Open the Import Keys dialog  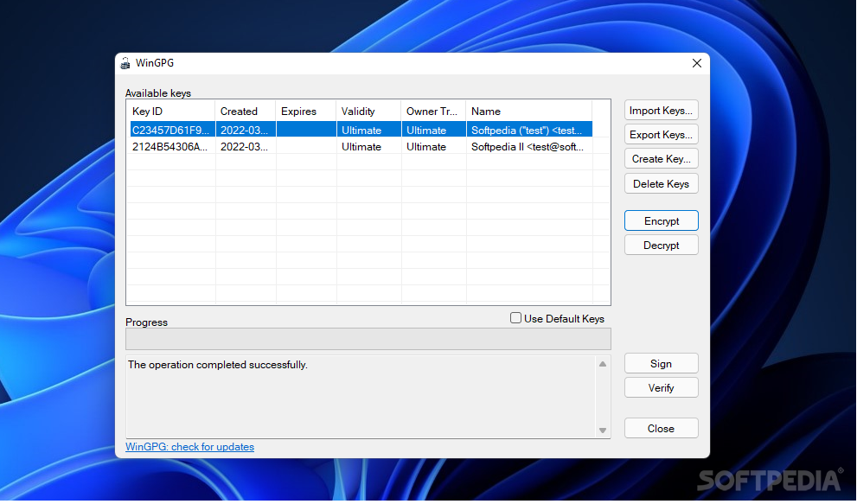tap(661, 111)
